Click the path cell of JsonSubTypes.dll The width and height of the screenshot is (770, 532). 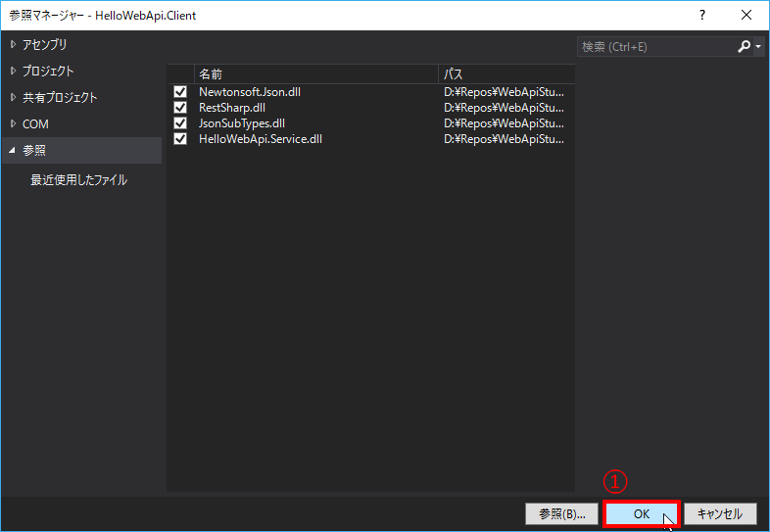tap(504, 123)
